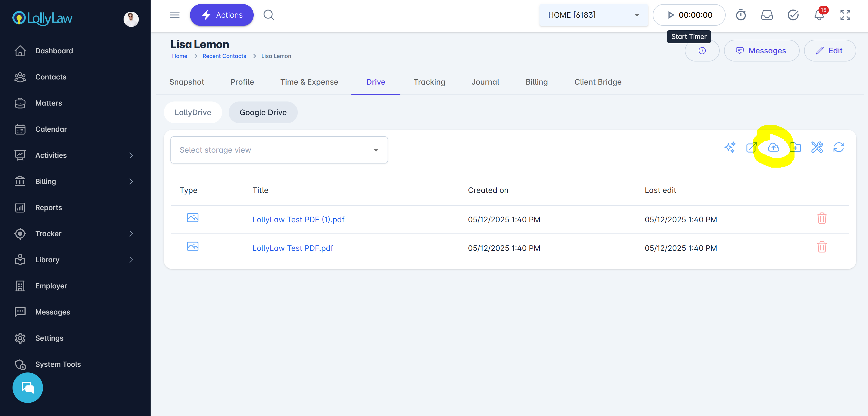Switch to the Journal tab
Image resolution: width=868 pixels, height=416 pixels.
(x=485, y=82)
